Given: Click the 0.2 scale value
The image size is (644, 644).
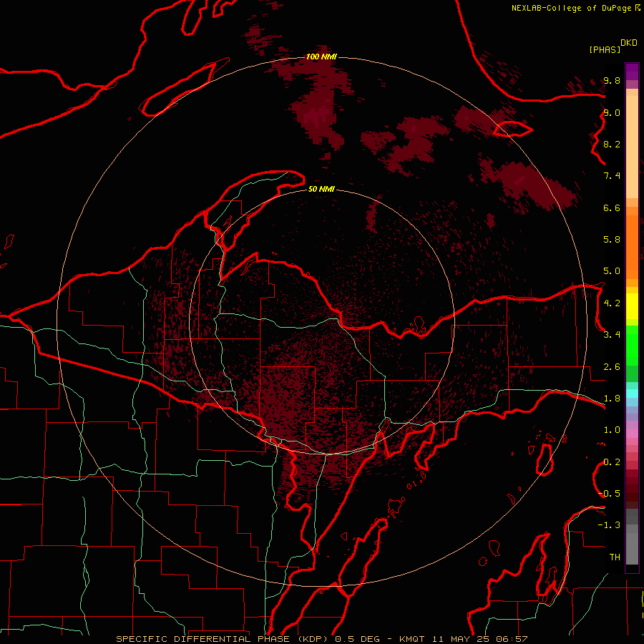Looking at the screenshot, I should point(612,462).
